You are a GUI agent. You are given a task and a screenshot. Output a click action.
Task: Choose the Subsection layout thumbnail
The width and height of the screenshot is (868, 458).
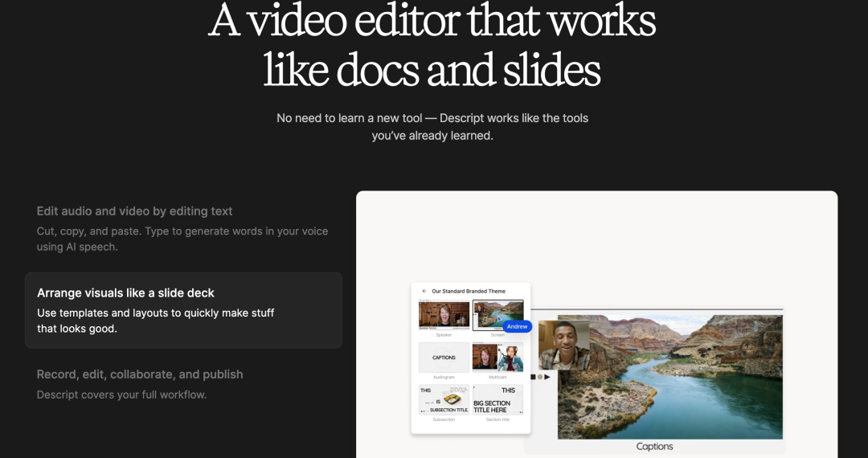click(444, 399)
